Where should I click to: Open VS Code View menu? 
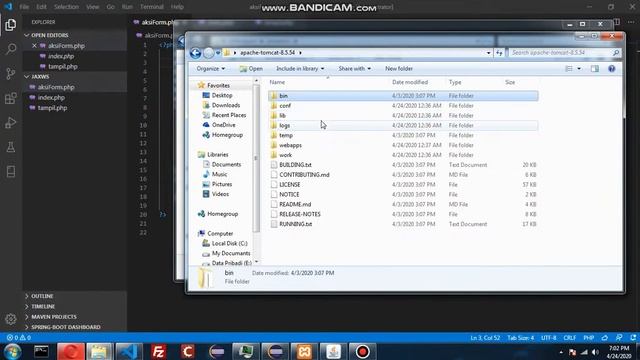click(x=93, y=7)
